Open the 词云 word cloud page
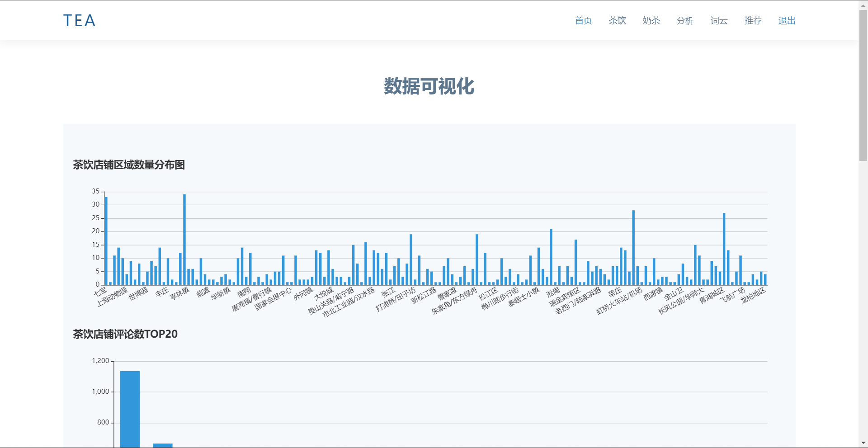 [x=719, y=20]
